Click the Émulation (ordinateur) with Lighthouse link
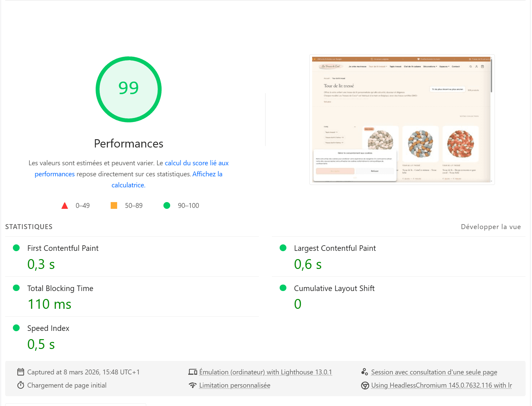532x406 pixels. click(x=265, y=372)
